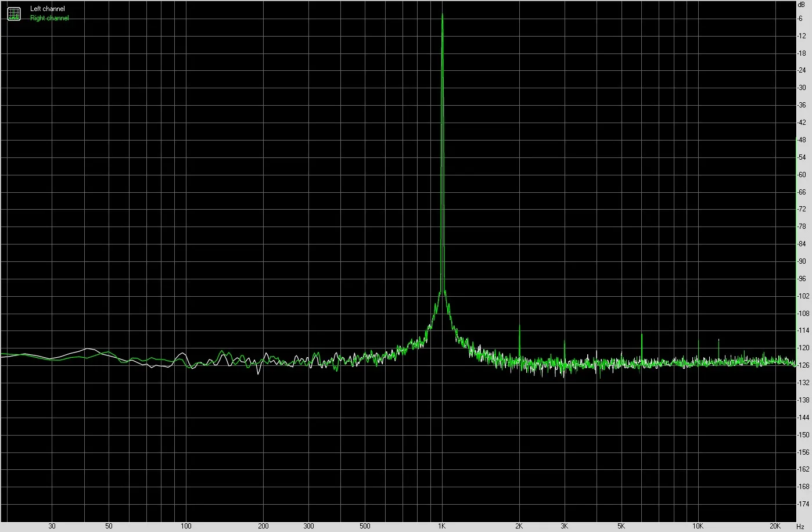
Task: Click the "10K" frequency axis label
Action: [698, 526]
